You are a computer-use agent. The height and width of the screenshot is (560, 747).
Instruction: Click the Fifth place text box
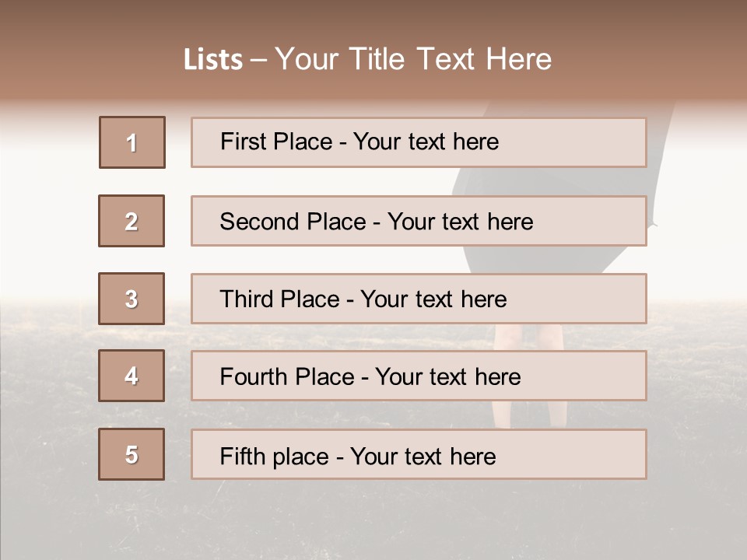click(x=419, y=454)
